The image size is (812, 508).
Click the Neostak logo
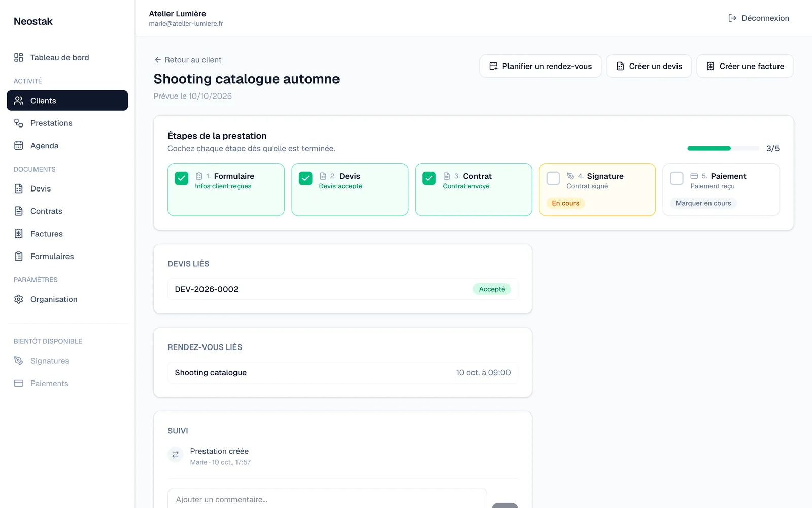(x=33, y=21)
